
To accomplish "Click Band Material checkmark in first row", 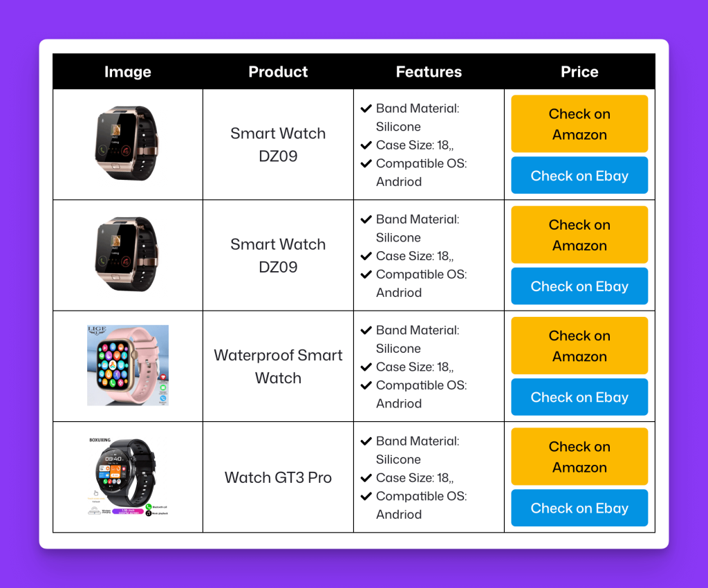I will (366, 109).
